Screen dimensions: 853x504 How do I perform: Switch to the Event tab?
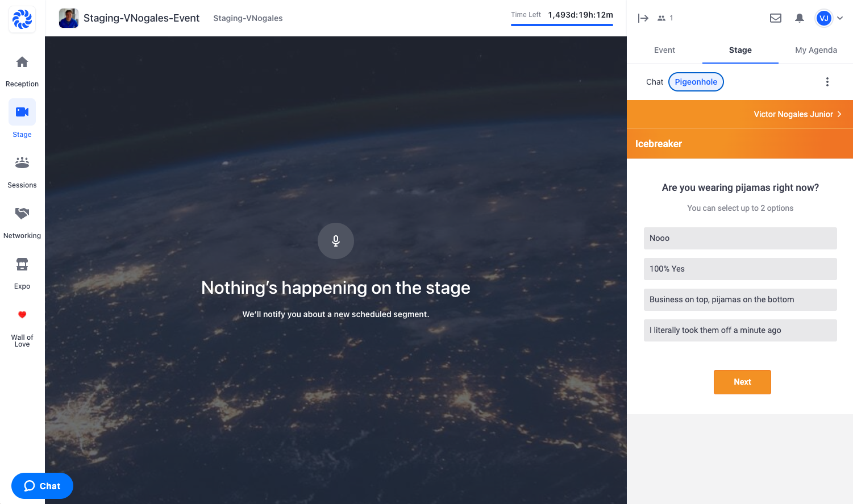click(x=664, y=50)
